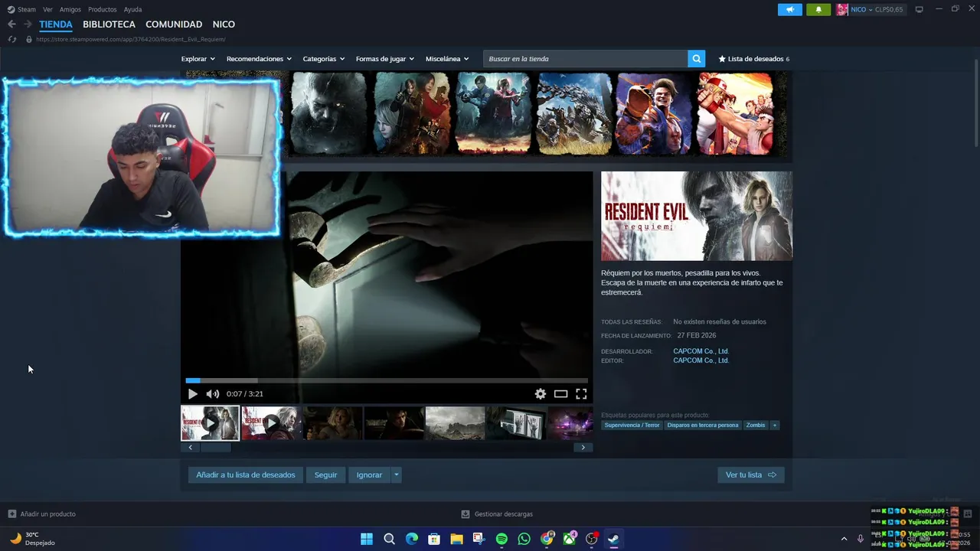Open the Productos menu
The height and width of the screenshot is (551, 980).
(x=103, y=10)
